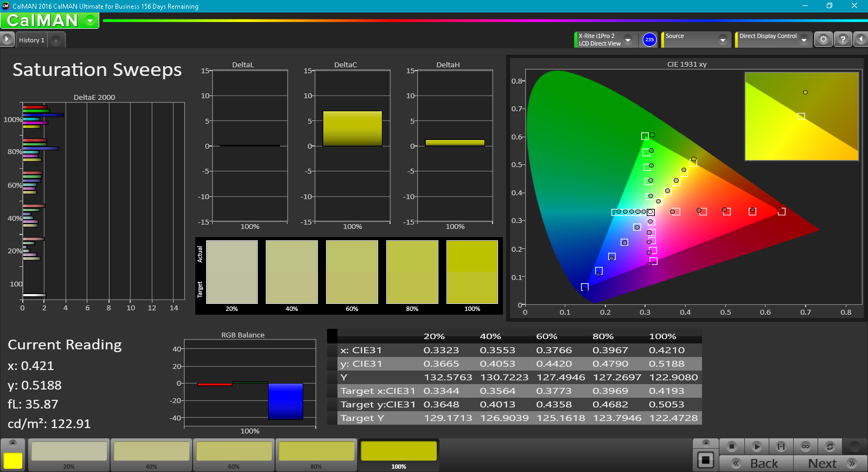This screenshot has width=868, height=472.
Task: Open the Source dropdown
Action: coord(722,40)
